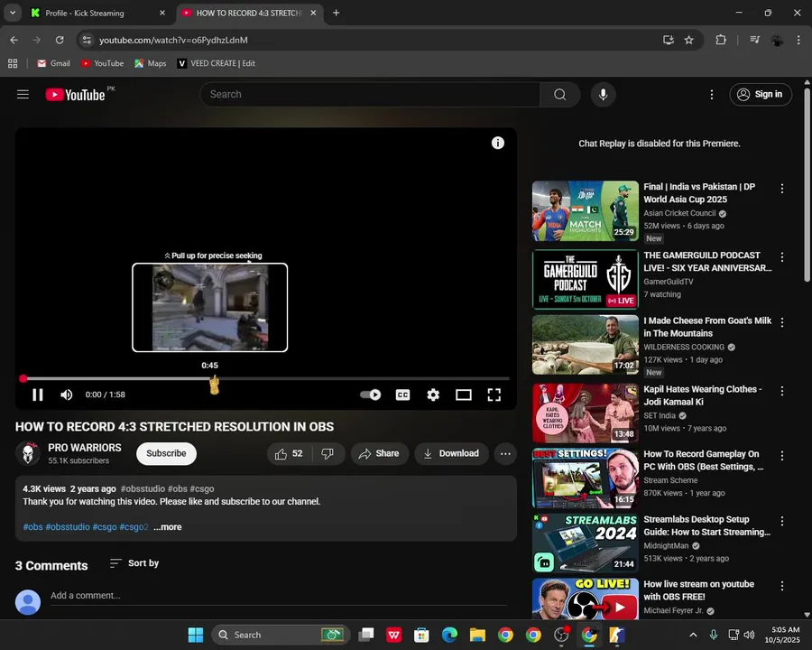812x650 pixels.
Task: Open Kapil Hates Wearing Clothes video
Action: pos(586,413)
